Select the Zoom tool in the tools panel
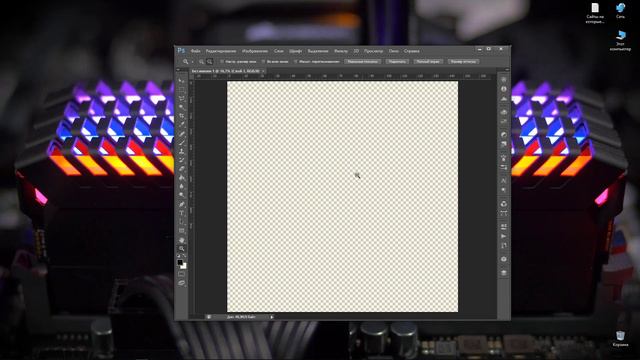This screenshot has width=640, height=360. coord(182,248)
